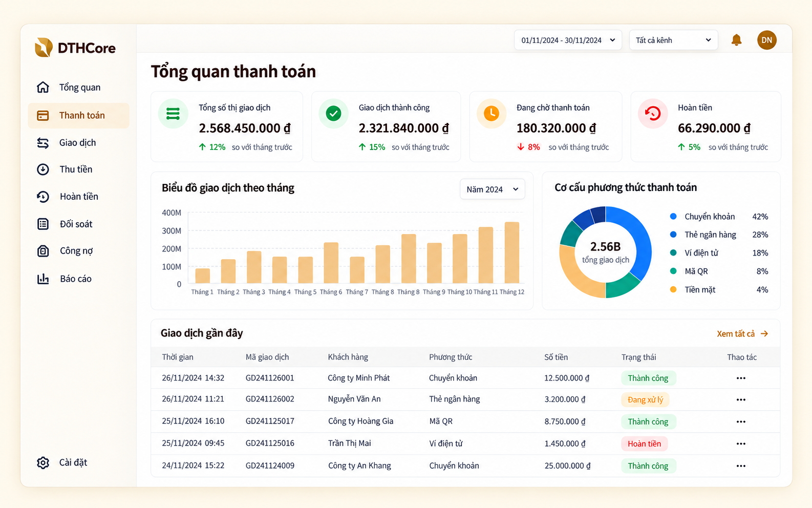Viewport: 812px width, 508px height.
Task: Click the red Hoàn tiền status badge
Action: click(644, 443)
